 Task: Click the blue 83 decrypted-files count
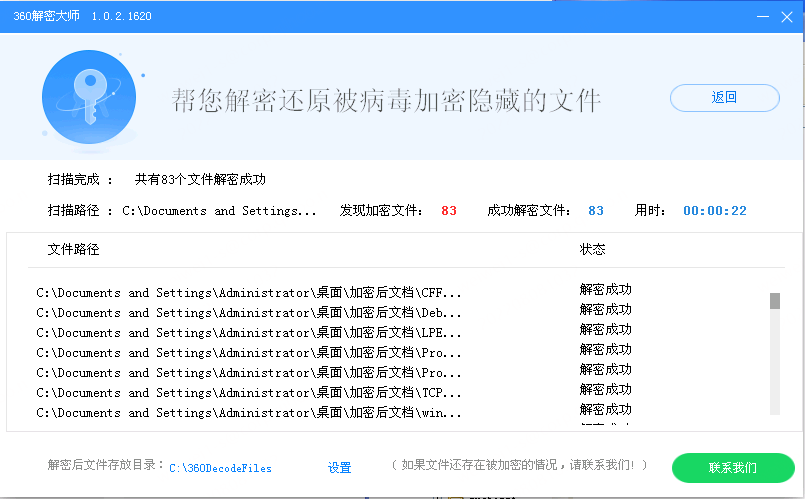pos(596,210)
